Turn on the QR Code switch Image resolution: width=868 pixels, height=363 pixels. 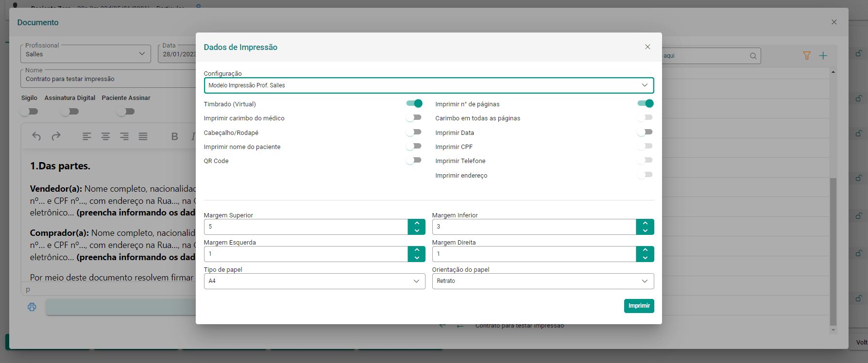coord(414,160)
